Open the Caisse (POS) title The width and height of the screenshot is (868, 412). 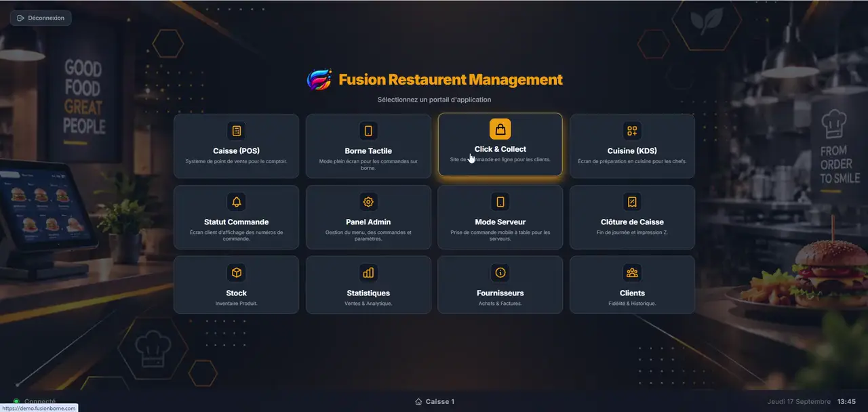(x=236, y=151)
